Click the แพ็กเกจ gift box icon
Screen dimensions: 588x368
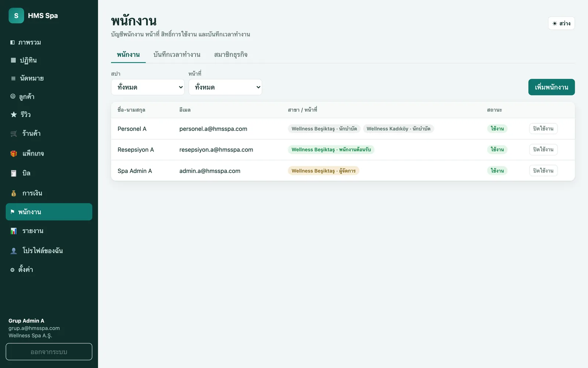(14, 153)
